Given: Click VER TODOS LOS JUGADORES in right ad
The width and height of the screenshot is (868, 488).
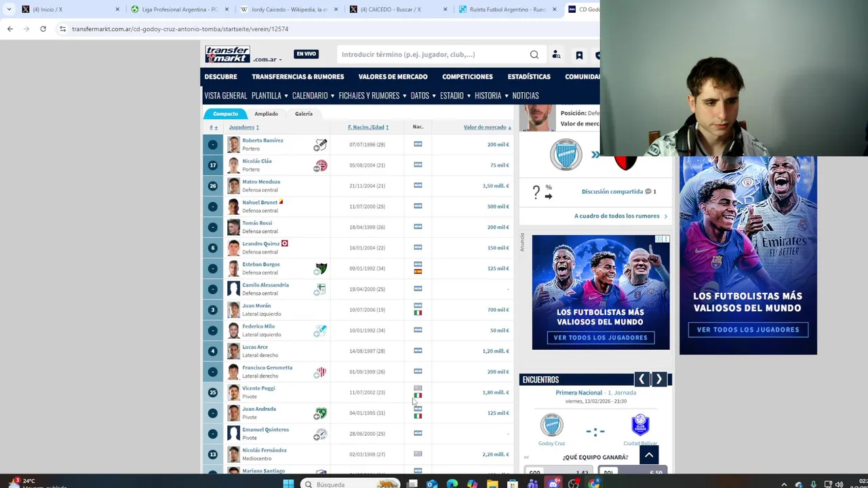Looking at the screenshot, I should click(x=748, y=330).
